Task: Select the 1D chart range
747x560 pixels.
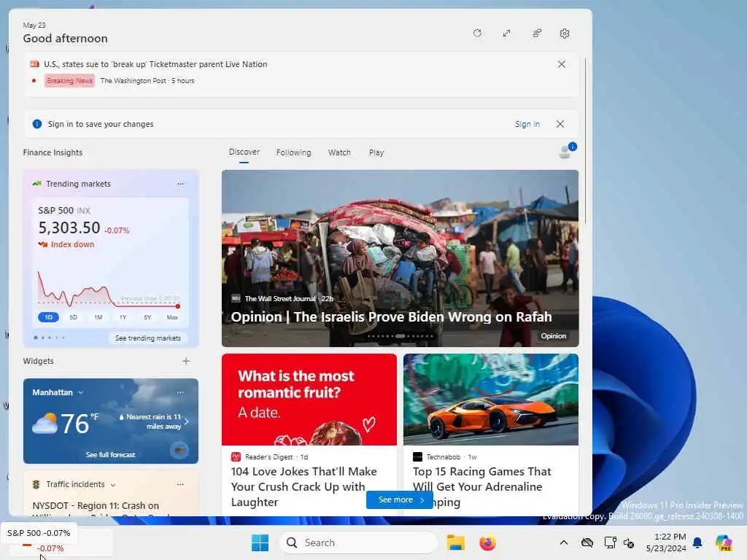Action: [49, 317]
